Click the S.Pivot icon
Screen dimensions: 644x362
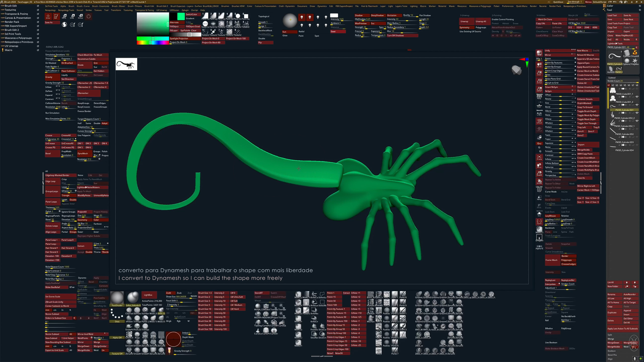click(539, 121)
